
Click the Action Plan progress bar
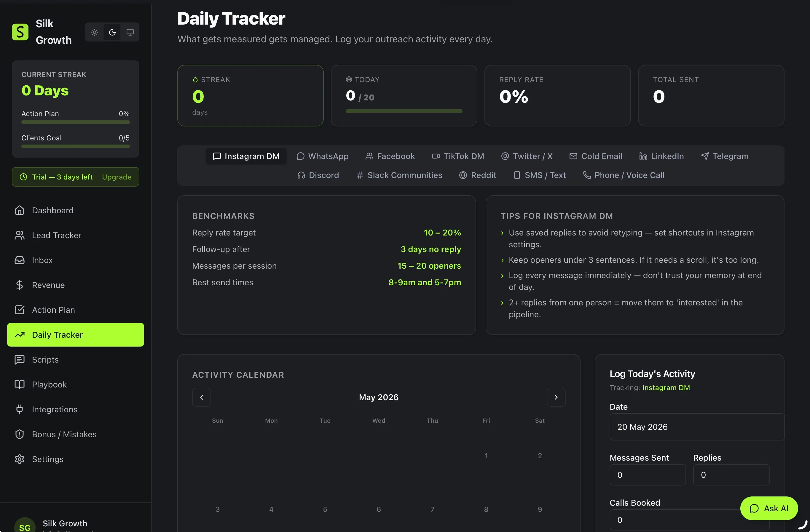click(x=76, y=122)
